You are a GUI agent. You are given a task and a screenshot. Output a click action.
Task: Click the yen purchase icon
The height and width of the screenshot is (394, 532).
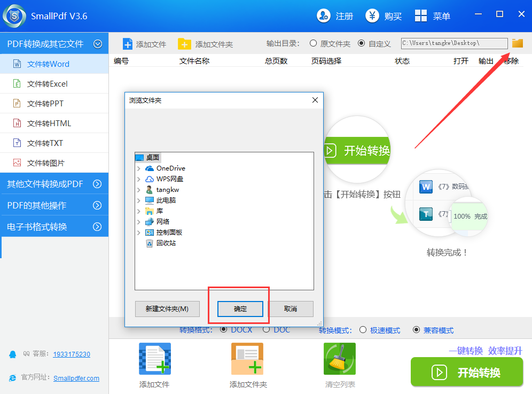tap(372, 16)
